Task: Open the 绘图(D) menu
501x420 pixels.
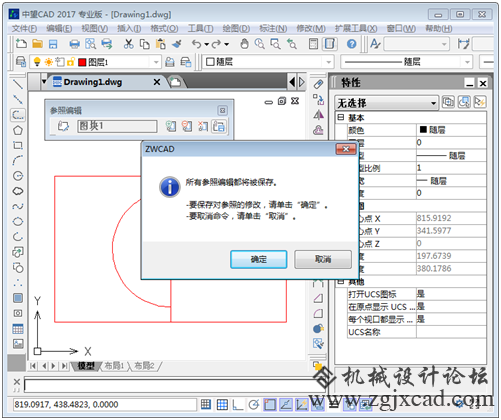Action: coord(236,29)
